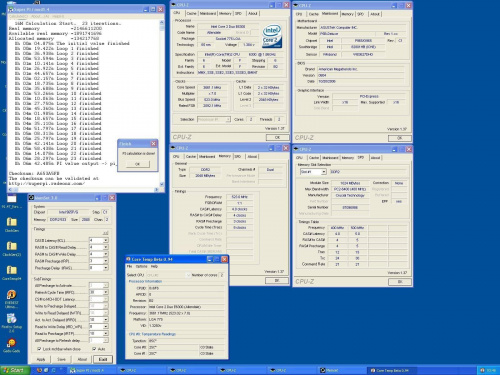Image resolution: width=500 pixels, height=375 pixels.
Task: Open the Everest Ultimate desktop shortcut
Action: 12,294
